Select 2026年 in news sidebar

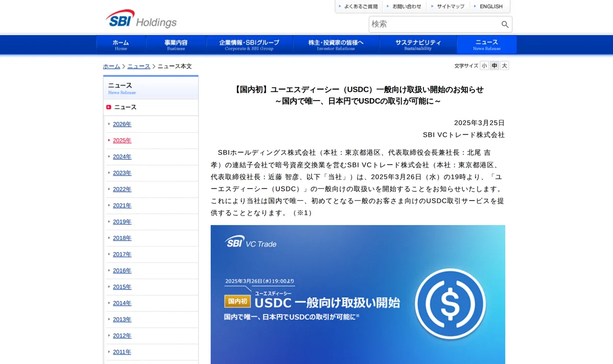coord(122,124)
